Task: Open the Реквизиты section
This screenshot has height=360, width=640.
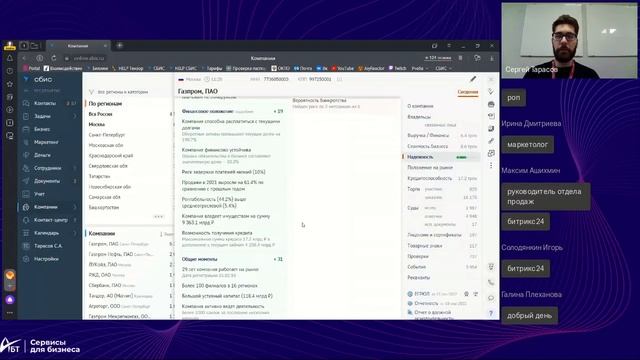Action: click(418, 278)
